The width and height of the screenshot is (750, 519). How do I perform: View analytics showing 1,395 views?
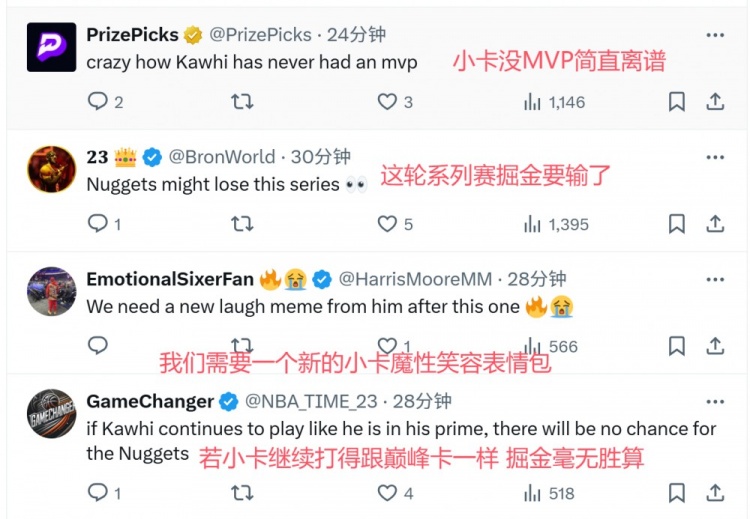tap(556, 224)
